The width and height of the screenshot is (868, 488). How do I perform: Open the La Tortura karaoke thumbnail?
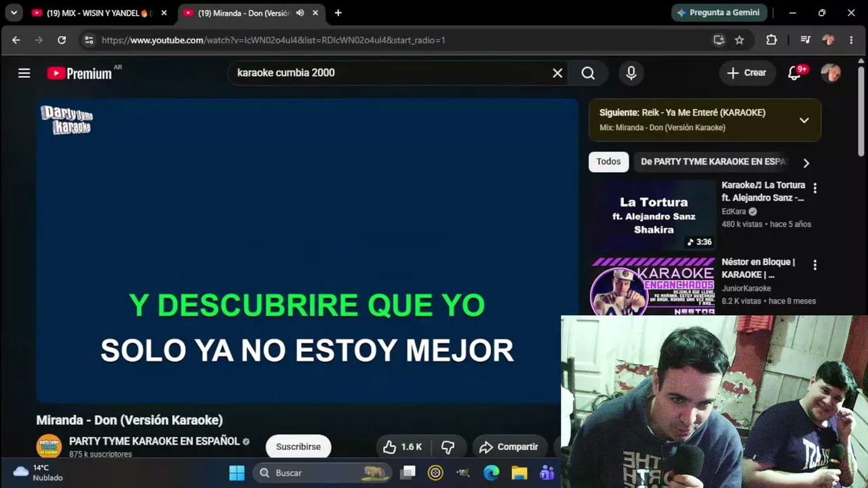tap(652, 215)
